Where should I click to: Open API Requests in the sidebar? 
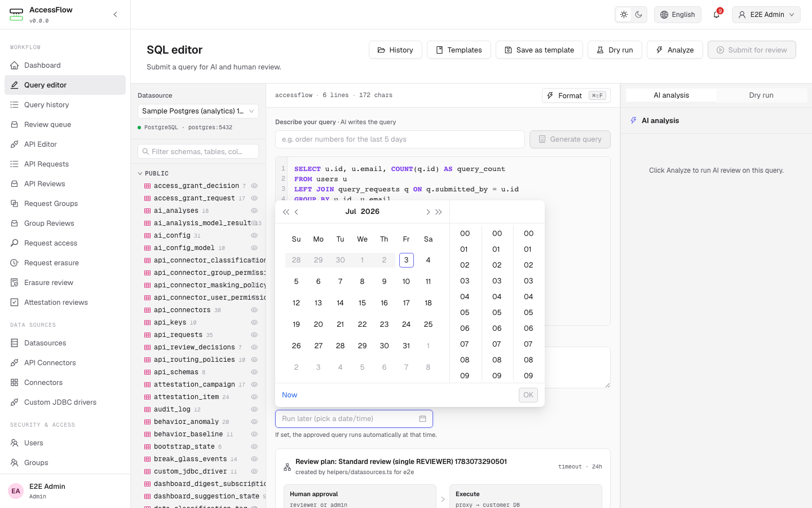(x=65, y=164)
